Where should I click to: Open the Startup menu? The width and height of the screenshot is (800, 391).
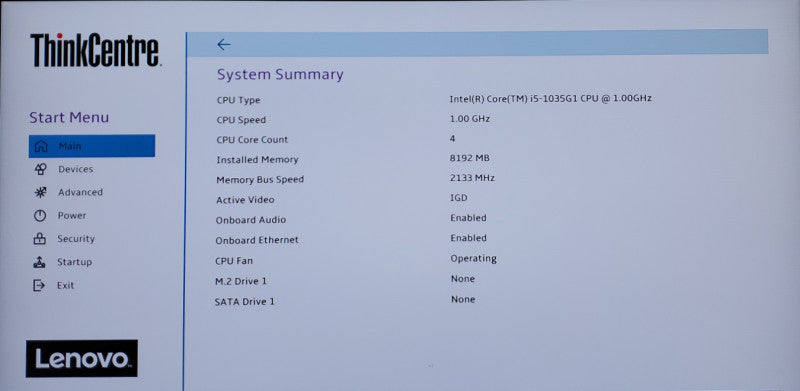point(74,262)
